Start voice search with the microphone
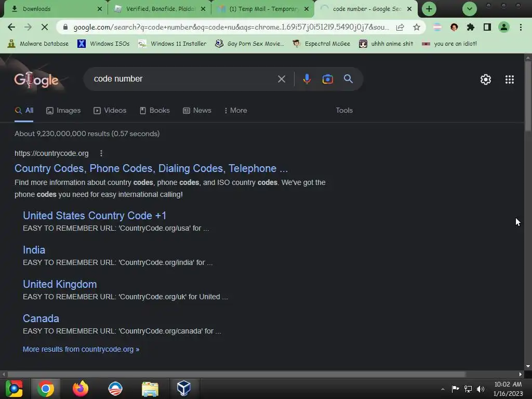This screenshot has height=399, width=532. [x=307, y=79]
